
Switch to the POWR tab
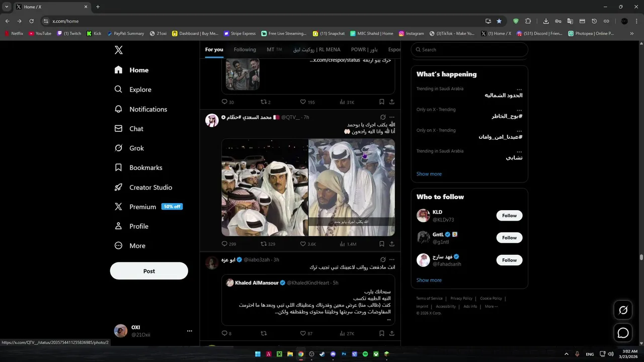coord(364,50)
